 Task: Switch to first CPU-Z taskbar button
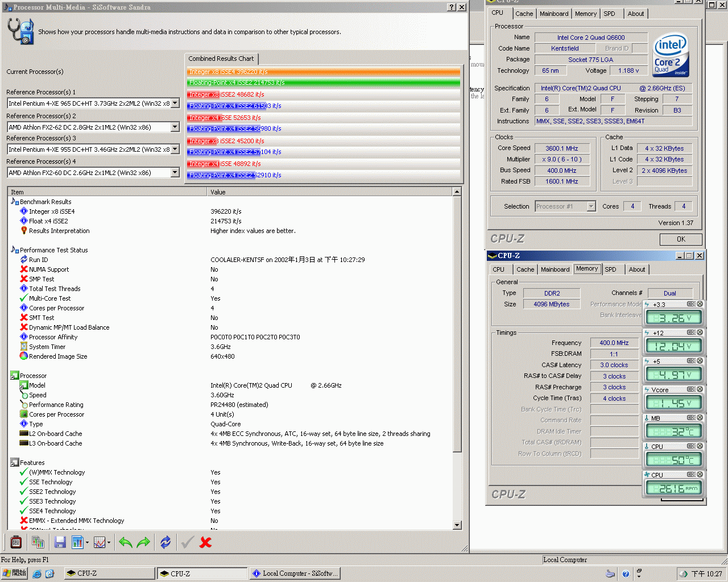110,573
